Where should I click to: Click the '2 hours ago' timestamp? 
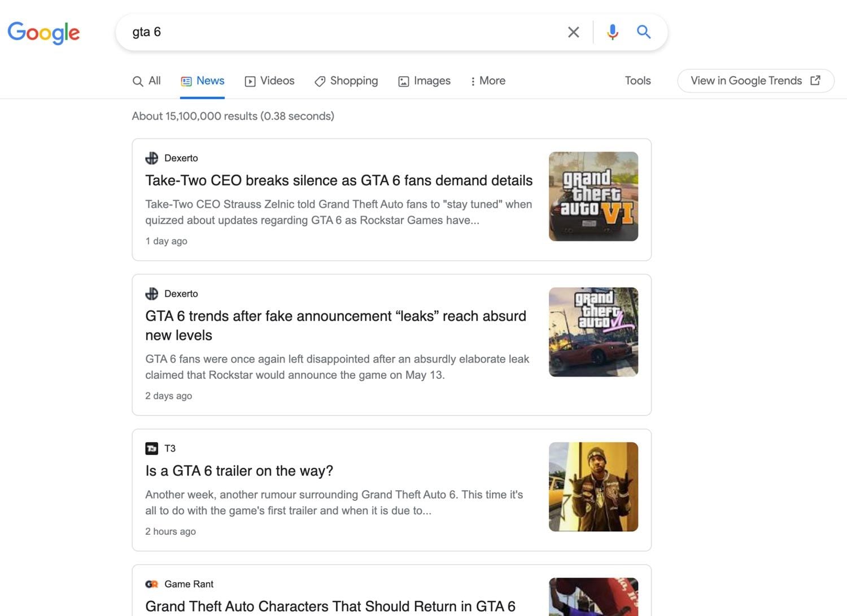(x=171, y=531)
